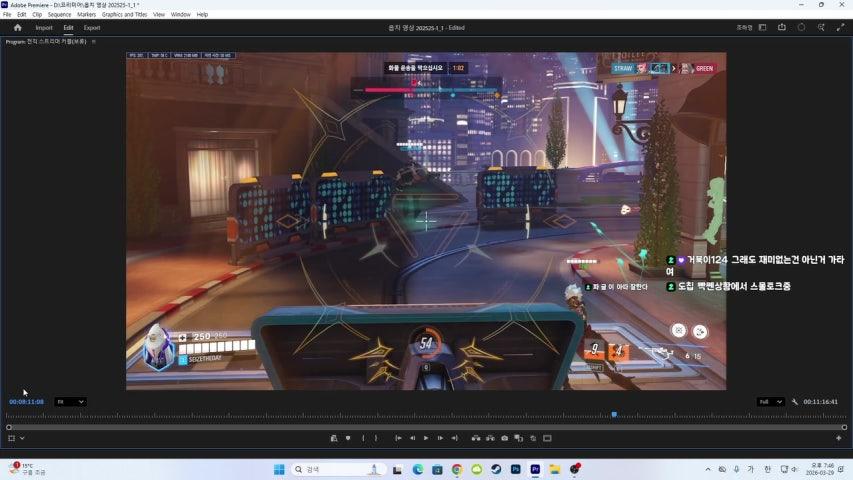Screen dimensions: 853x480
Task: Open the Button Editor plus icon
Action: (838, 438)
